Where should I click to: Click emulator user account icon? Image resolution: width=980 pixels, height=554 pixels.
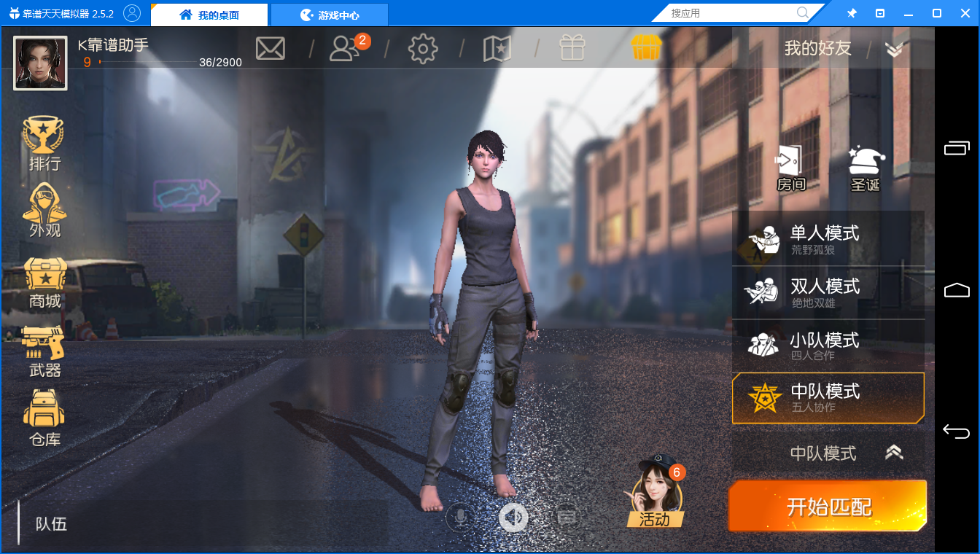(132, 13)
